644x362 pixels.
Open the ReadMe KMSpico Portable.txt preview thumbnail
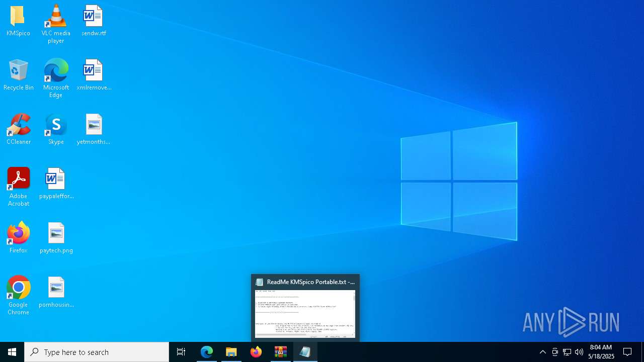[x=305, y=314]
